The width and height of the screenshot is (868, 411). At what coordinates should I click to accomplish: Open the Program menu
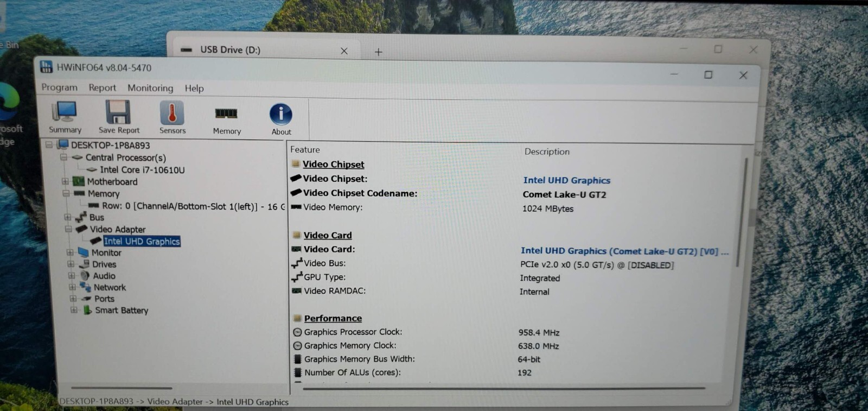coord(60,87)
